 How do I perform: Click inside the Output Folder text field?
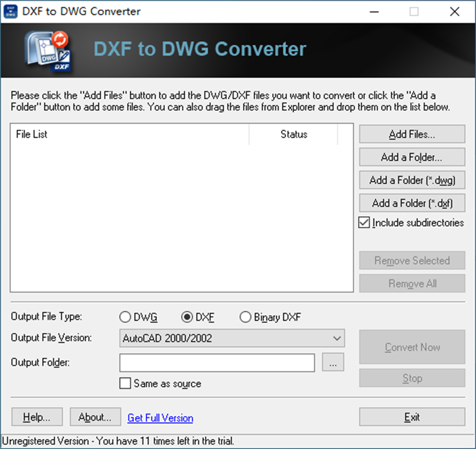click(217, 362)
